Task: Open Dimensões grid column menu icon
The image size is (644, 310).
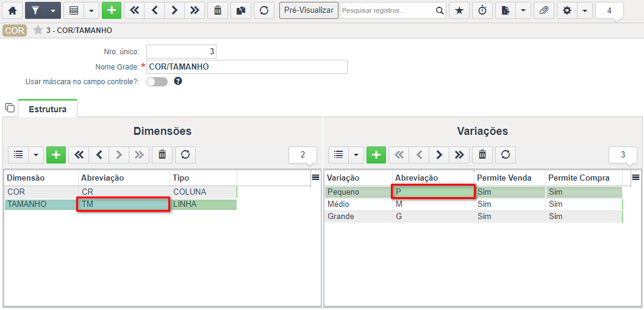Action: point(315,177)
